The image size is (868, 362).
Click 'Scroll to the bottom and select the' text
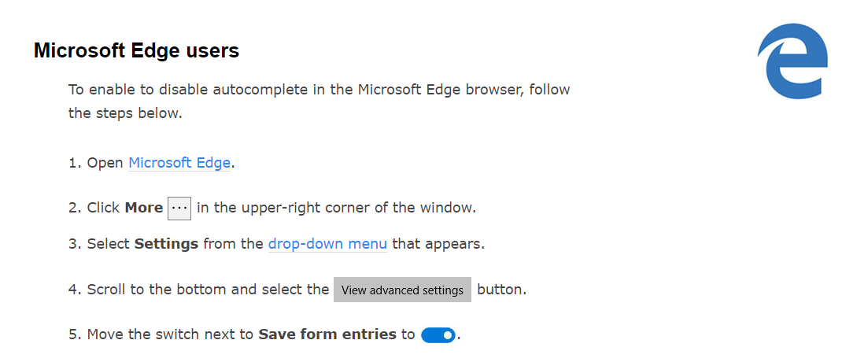208,290
